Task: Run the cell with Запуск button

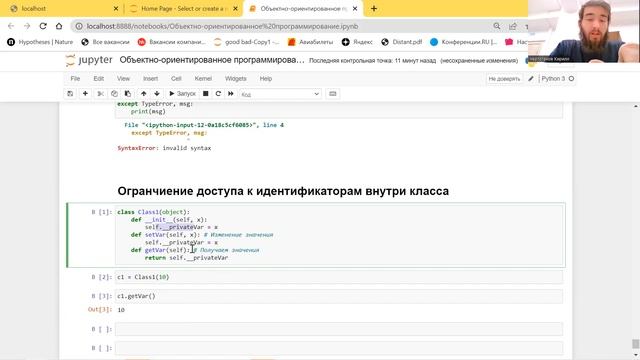Action: [x=182, y=93]
